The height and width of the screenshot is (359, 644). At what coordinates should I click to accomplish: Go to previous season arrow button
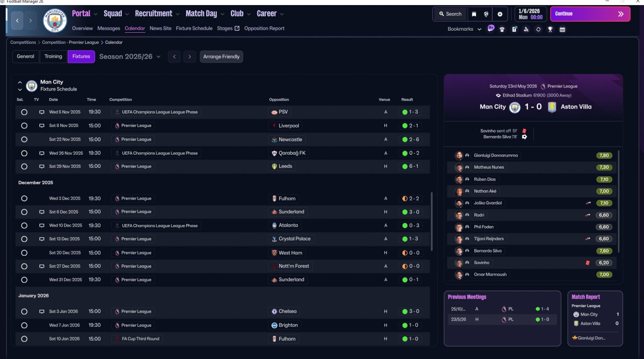(174, 57)
